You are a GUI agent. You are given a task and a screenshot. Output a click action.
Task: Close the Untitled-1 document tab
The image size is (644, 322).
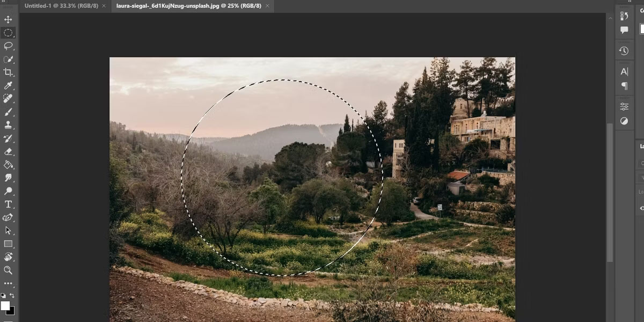click(x=104, y=6)
